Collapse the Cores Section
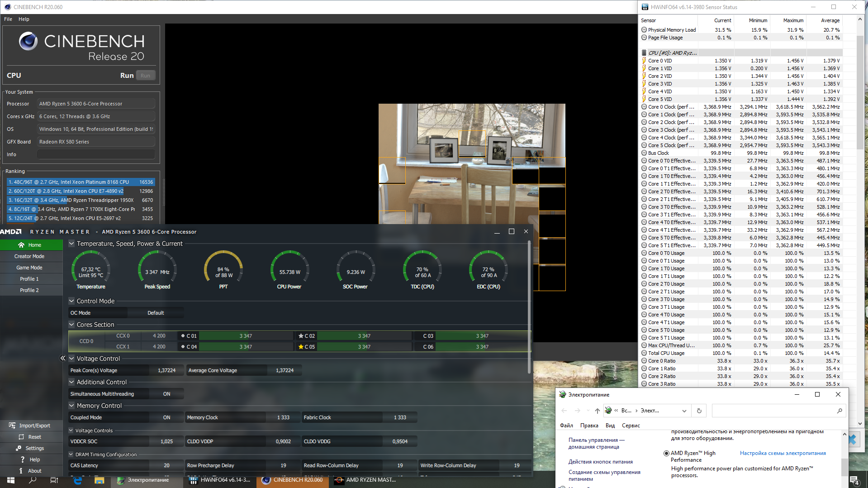868x488 pixels. [x=71, y=324]
